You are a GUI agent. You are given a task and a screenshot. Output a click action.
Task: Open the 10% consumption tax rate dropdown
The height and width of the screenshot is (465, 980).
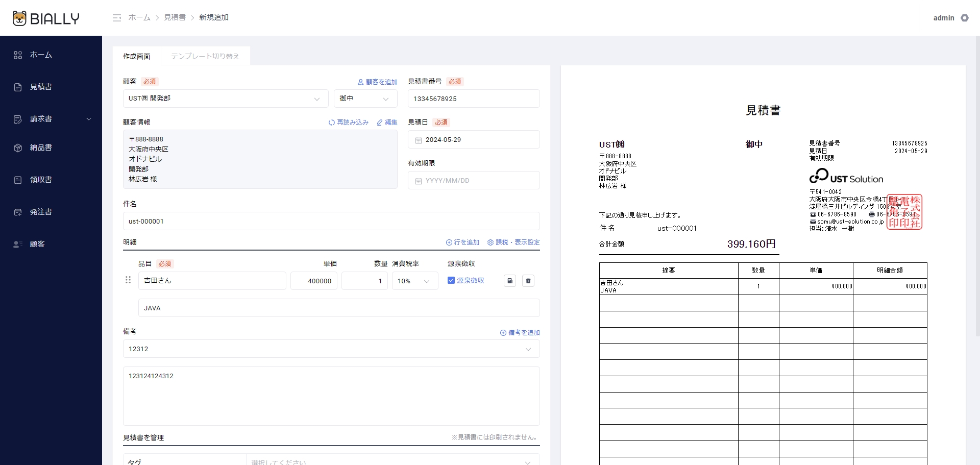tap(414, 281)
